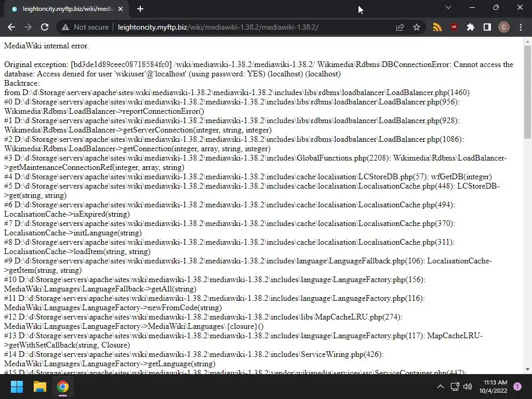Click the forward navigation arrow
The height and width of the screenshot is (399, 532).
[x=28, y=27]
